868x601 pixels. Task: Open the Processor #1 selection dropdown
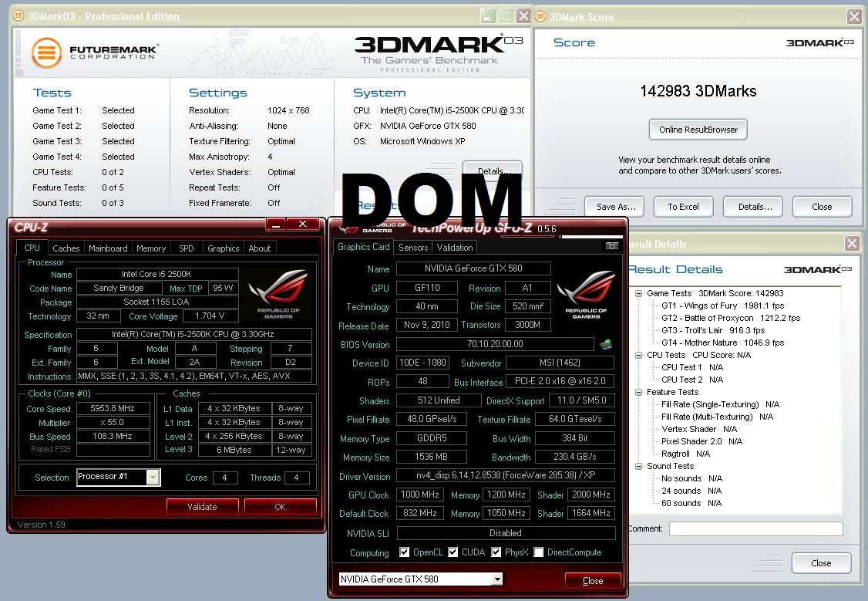pos(153,478)
